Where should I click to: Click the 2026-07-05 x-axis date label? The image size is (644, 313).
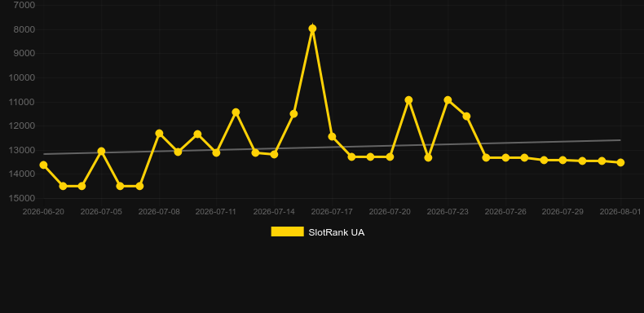coord(101,212)
